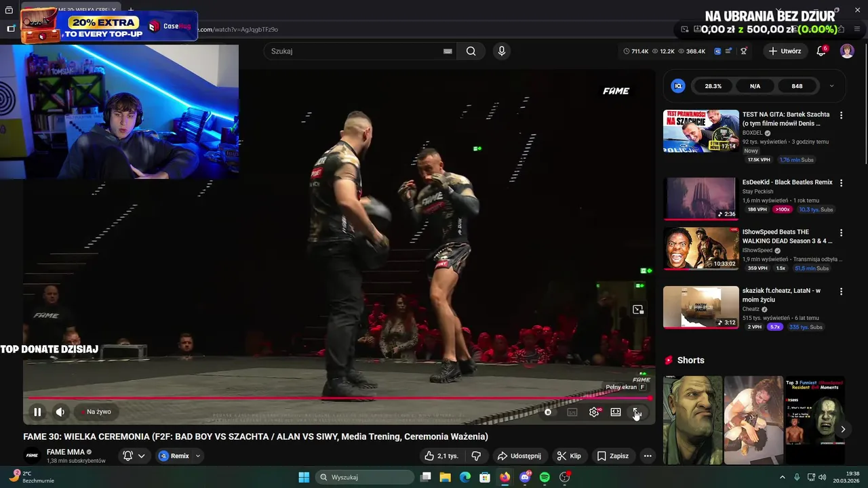Viewport: 868px width, 488px height.
Task: Open options menu for IShowSpeed video
Action: (841, 232)
